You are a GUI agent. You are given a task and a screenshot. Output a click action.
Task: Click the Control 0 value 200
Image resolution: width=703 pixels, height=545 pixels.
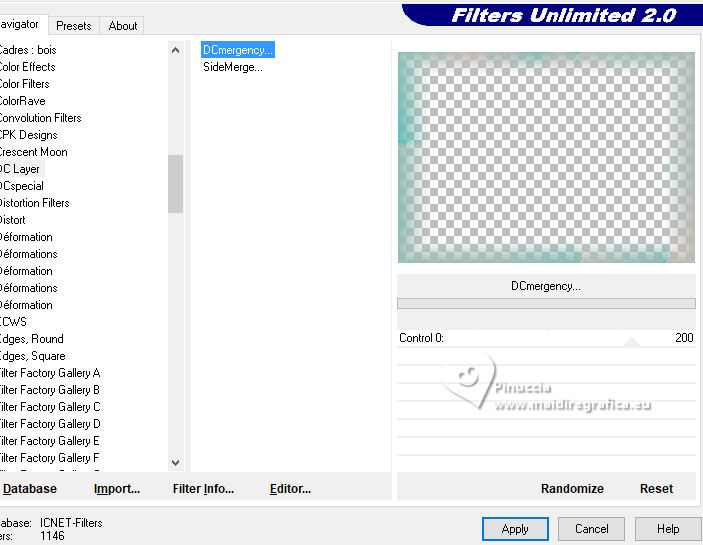pos(684,337)
